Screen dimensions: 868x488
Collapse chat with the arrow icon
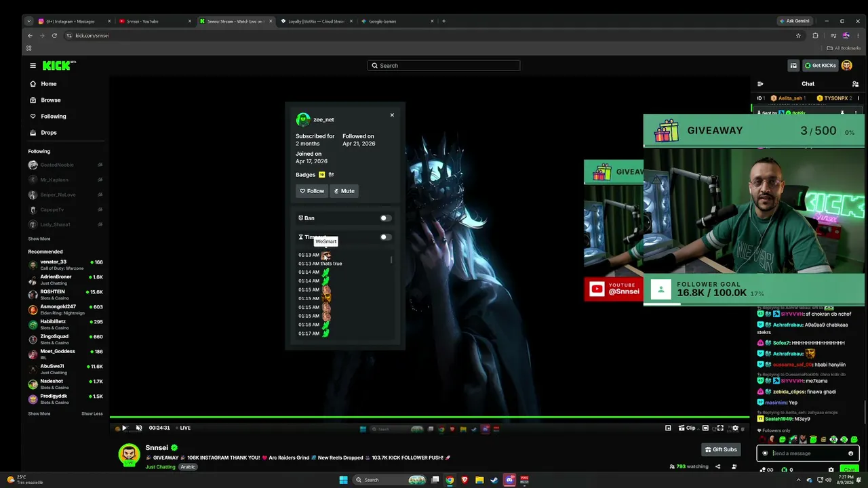pos(760,84)
